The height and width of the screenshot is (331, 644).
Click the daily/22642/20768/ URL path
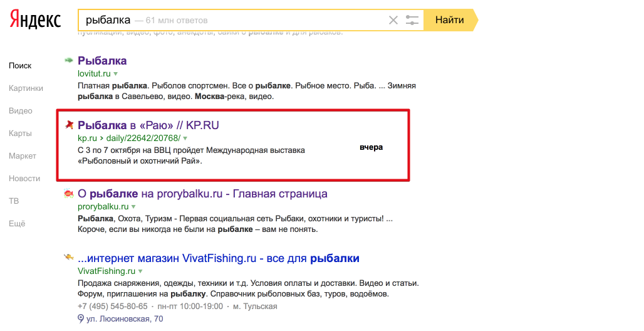pyautogui.click(x=143, y=138)
